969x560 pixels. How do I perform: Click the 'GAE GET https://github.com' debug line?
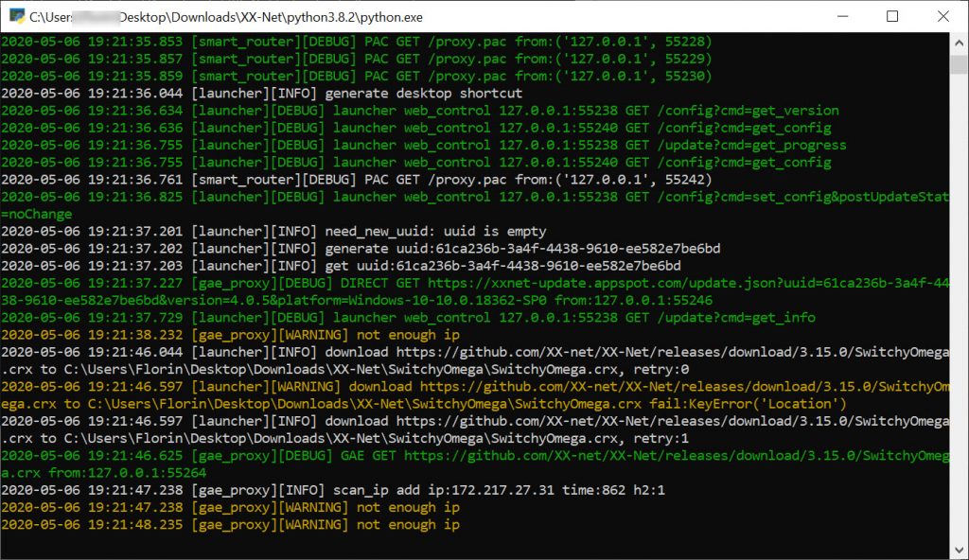pos(475,456)
